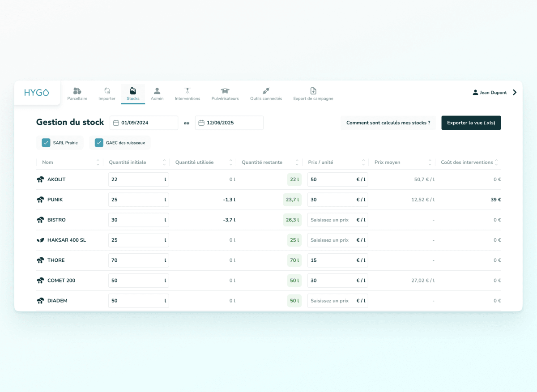
Task: Click the COMET 200 product icon
Action: tap(40, 281)
